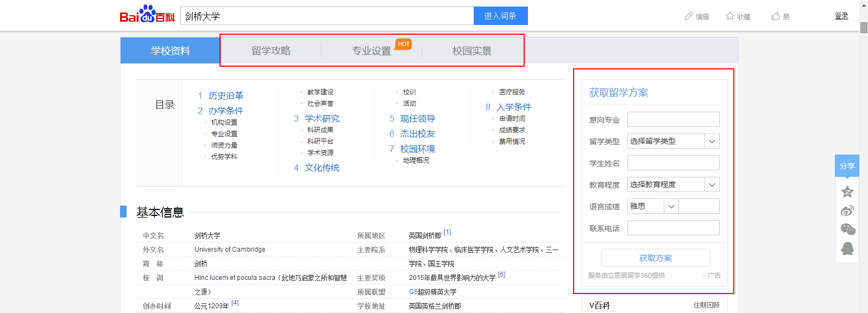Open reference [1] next to 英国剑桥郡

coord(448,232)
